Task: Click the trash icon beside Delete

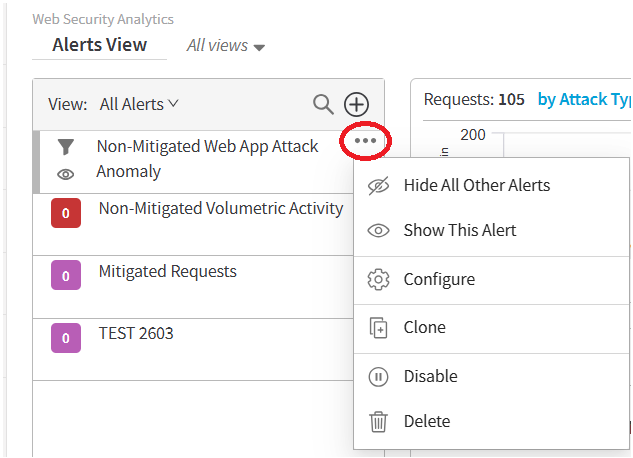Action: (x=378, y=422)
